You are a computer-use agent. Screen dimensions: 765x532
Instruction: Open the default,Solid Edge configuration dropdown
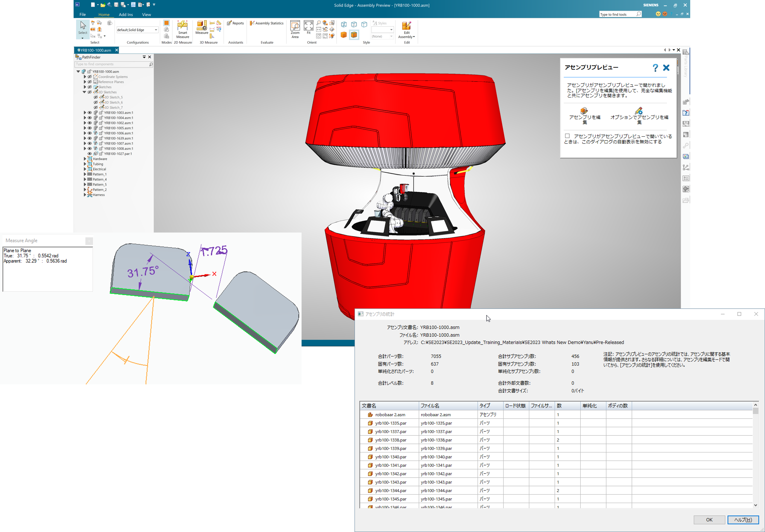tap(156, 30)
